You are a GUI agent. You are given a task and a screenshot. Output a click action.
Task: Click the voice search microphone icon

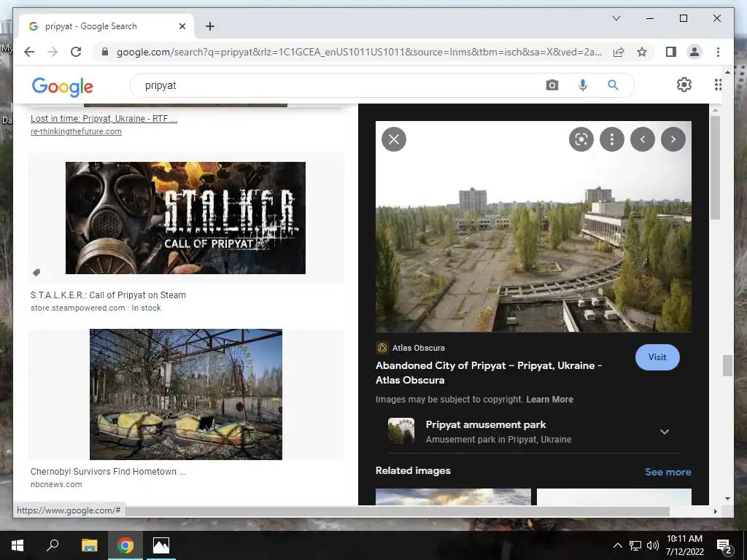[582, 85]
